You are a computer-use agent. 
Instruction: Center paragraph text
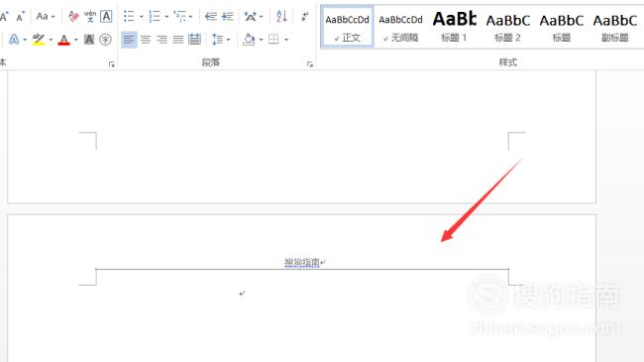tap(146, 40)
